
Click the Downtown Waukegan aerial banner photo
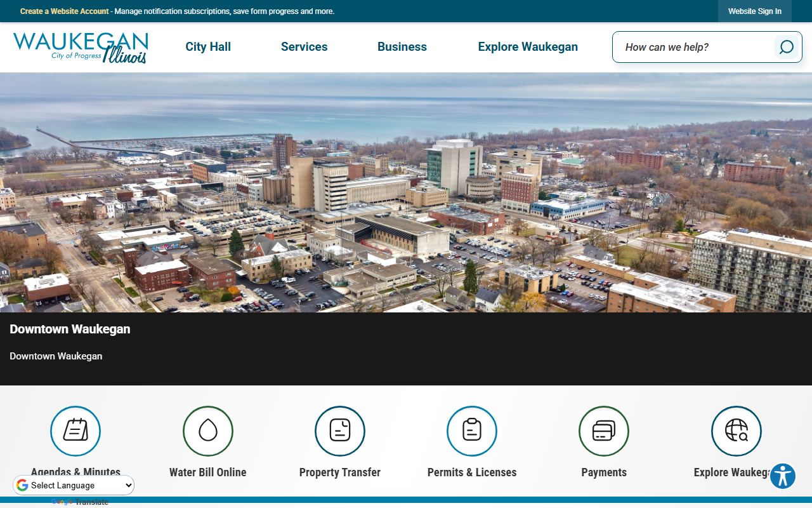(406, 192)
